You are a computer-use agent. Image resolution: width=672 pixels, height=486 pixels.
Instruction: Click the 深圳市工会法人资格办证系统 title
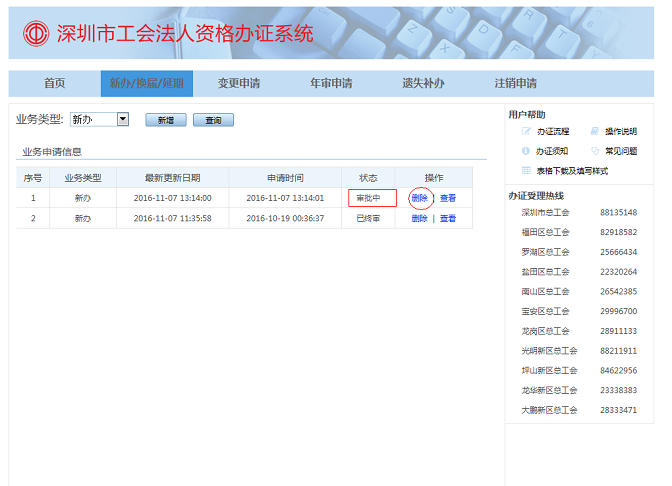(185, 33)
